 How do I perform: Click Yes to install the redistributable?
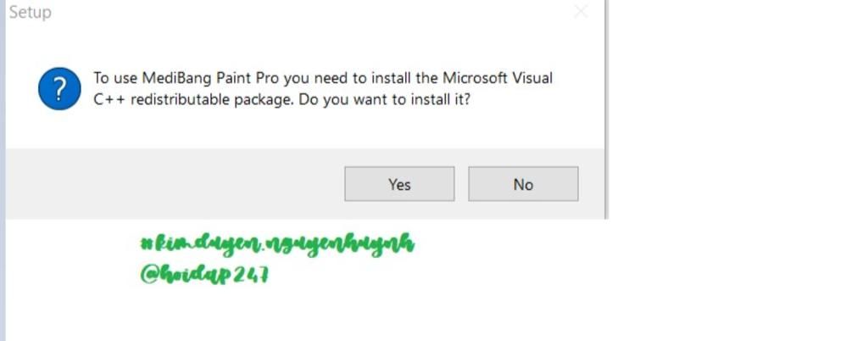click(399, 184)
